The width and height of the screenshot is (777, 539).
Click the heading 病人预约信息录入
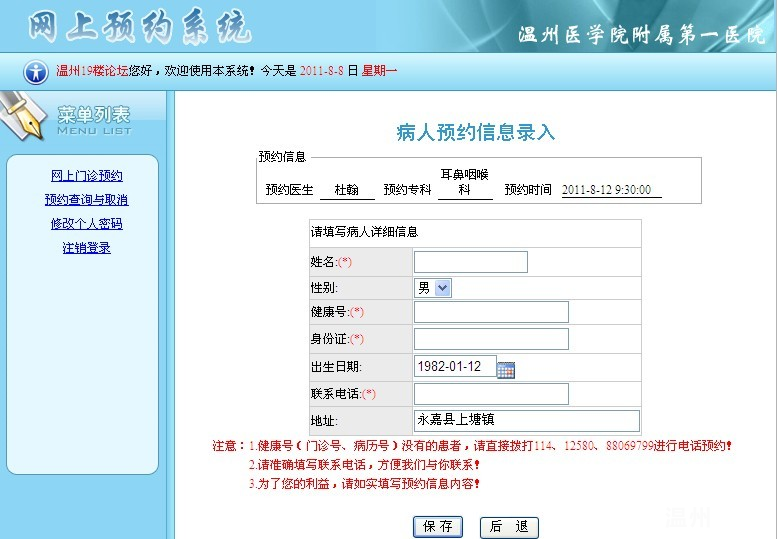[476, 132]
